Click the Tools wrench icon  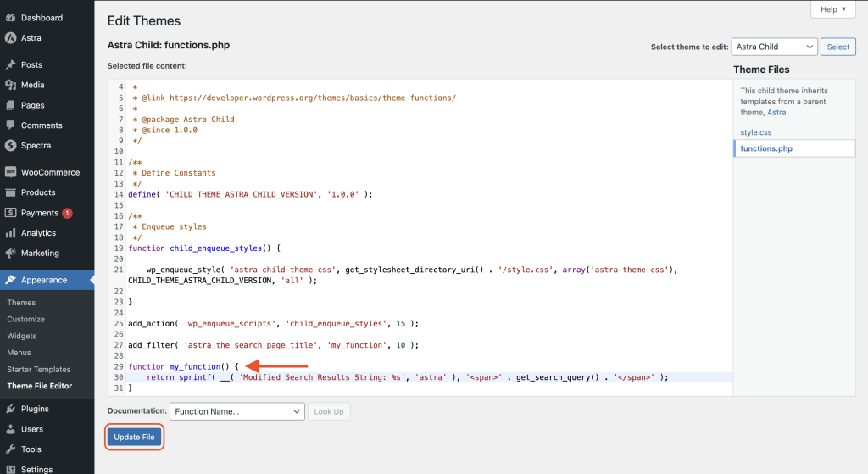point(10,449)
